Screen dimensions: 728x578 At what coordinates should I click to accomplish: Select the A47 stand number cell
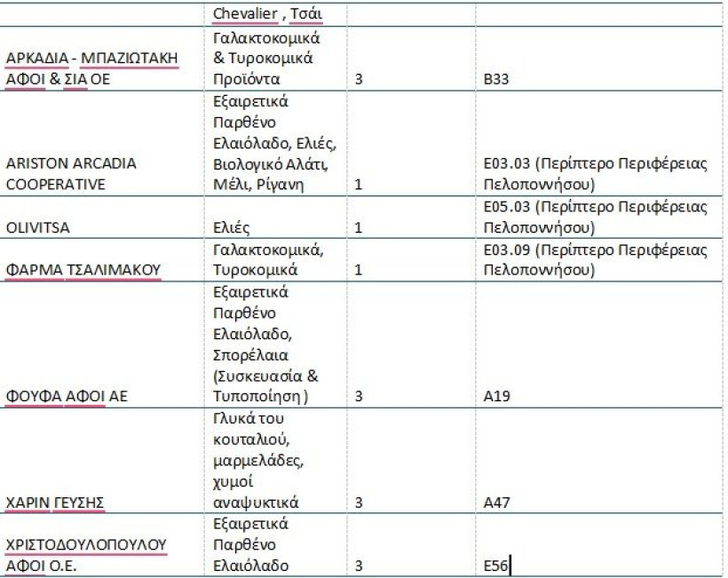coord(495,503)
